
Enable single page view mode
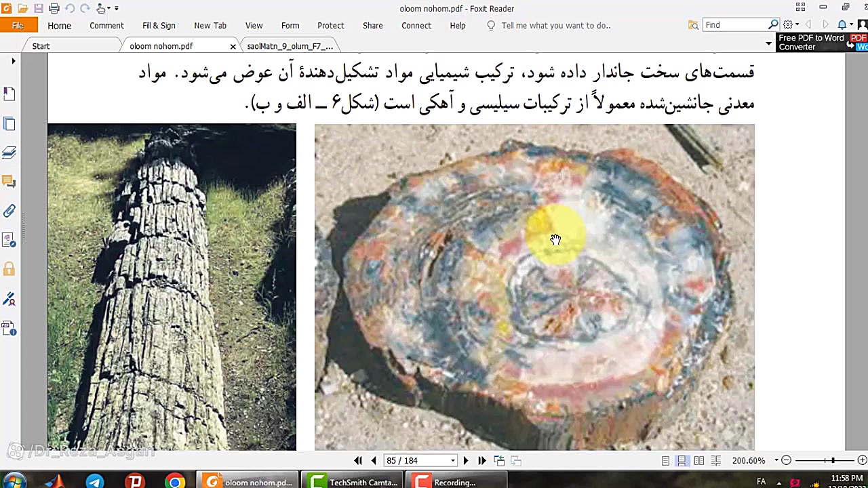[x=665, y=460]
